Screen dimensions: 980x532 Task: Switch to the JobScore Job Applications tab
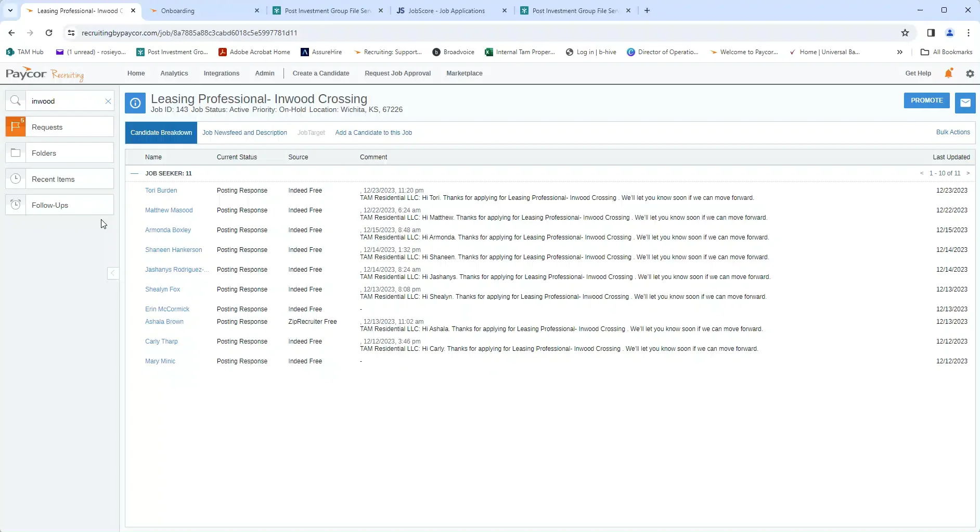coord(452,10)
